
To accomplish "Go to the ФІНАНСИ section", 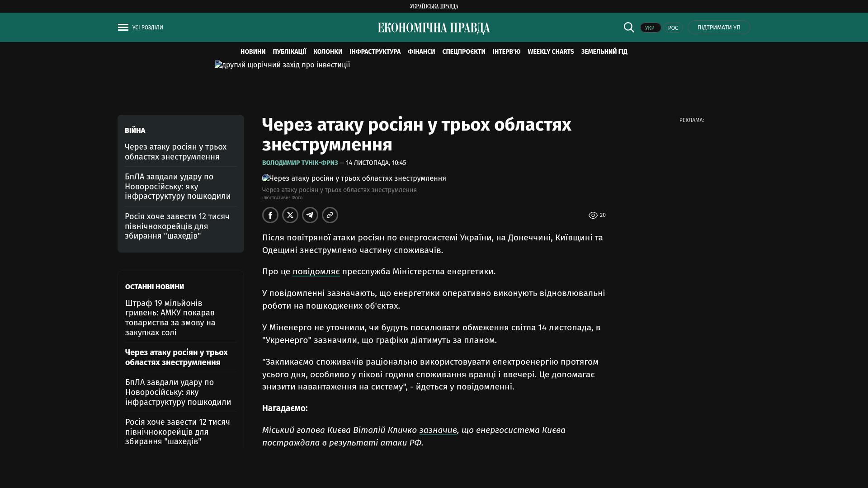I will coord(421,52).
